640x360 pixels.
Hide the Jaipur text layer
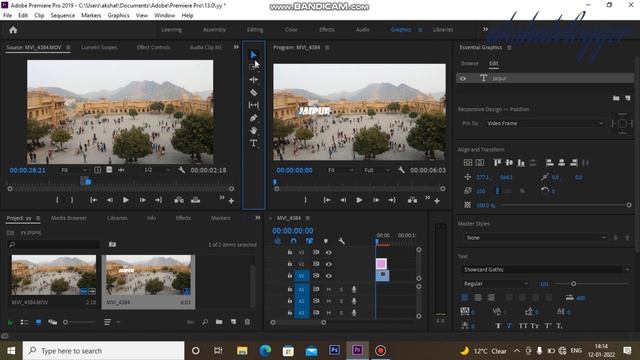463,78
